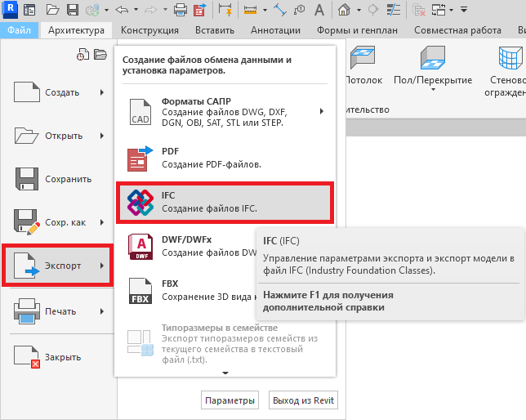
Task: Select IFC export option
Action: coord(225,202)
